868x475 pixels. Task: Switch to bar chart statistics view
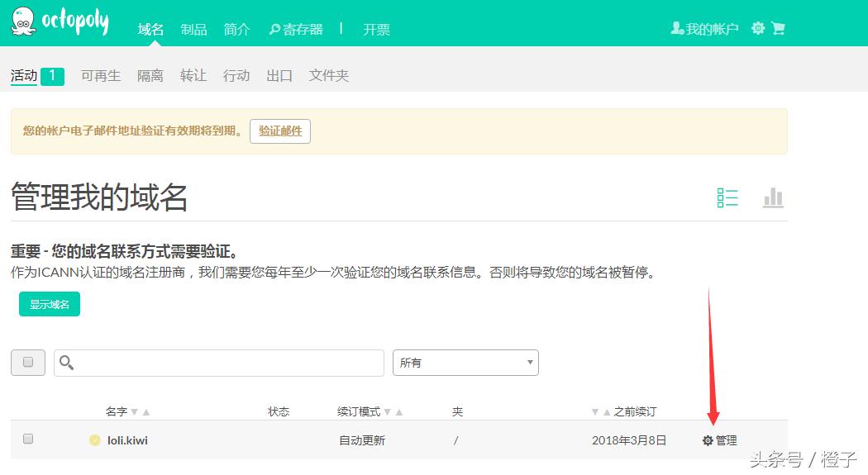[773, 197]
